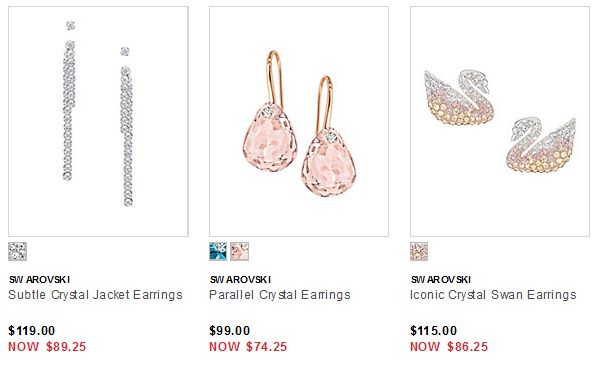
Task: Open the Subtle Crystal Jacket Earrings product image
Action: coord(98,121)
